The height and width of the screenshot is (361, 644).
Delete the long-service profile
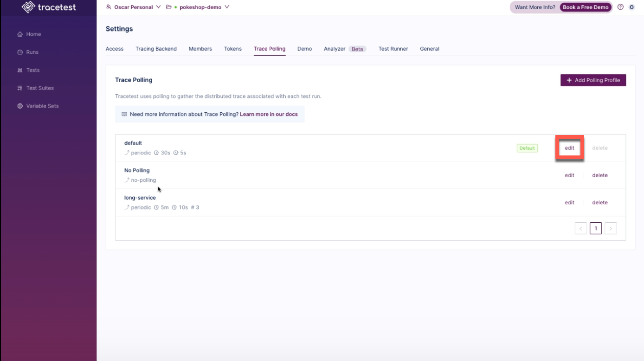pyautogui.click(x=600, y=203)
